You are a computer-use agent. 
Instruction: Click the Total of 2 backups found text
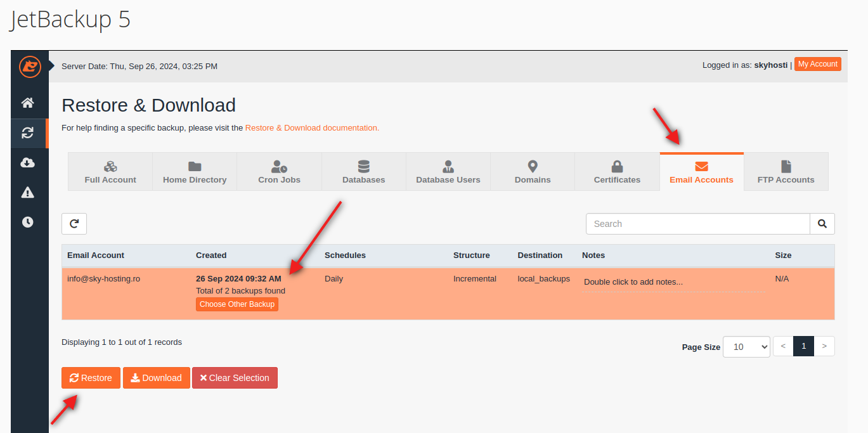tap(240, 290)
